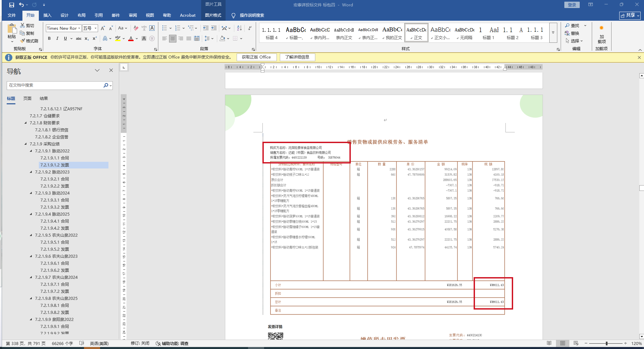Click the distributed alignment icon

[197, 38]
